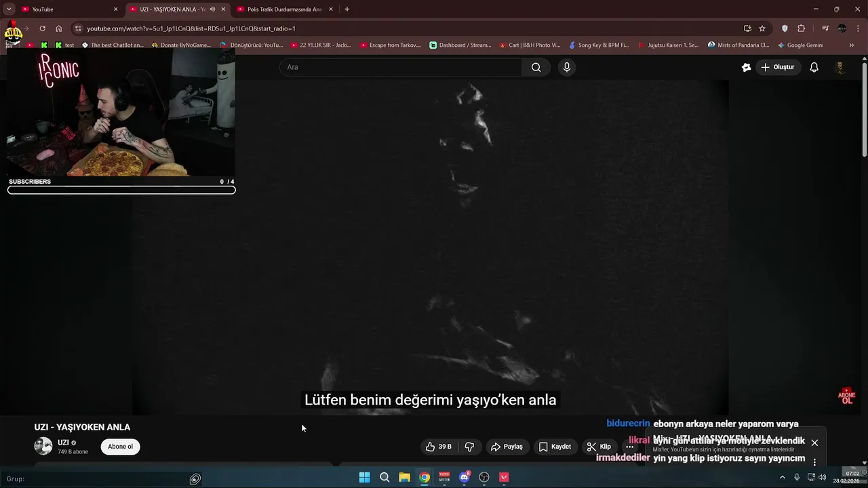
Task: Open Windows taskbar search
Action: point(384,477)
